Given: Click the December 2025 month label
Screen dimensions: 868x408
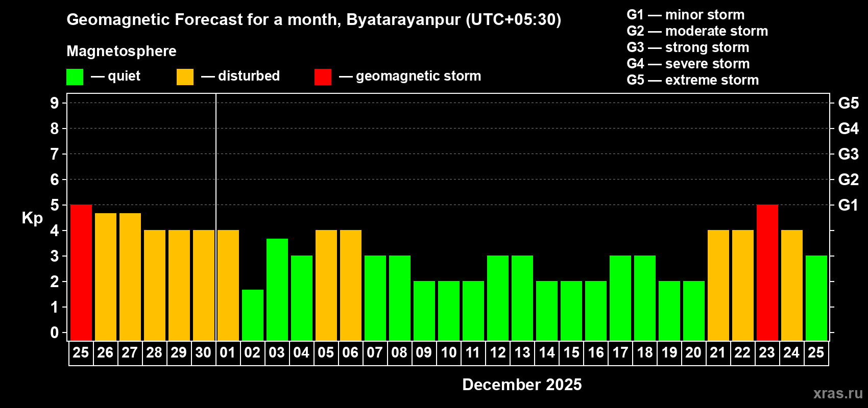Looking at the screenshot, I should [522, 385].
